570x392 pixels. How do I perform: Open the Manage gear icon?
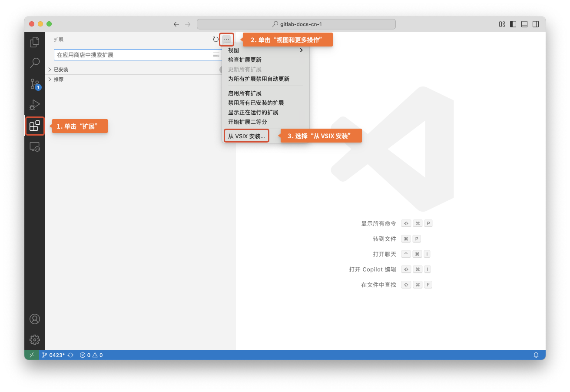pyautogui.click(x=35, y=339)
